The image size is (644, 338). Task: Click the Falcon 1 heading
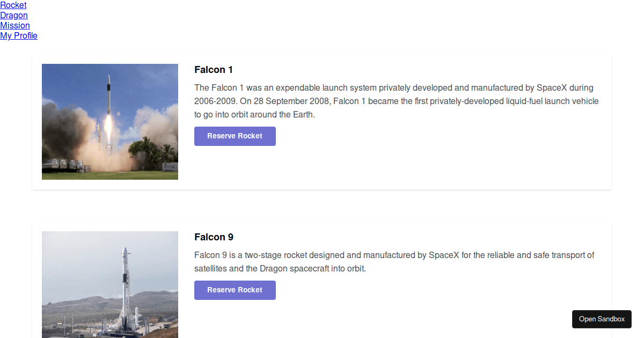point(214,70)
